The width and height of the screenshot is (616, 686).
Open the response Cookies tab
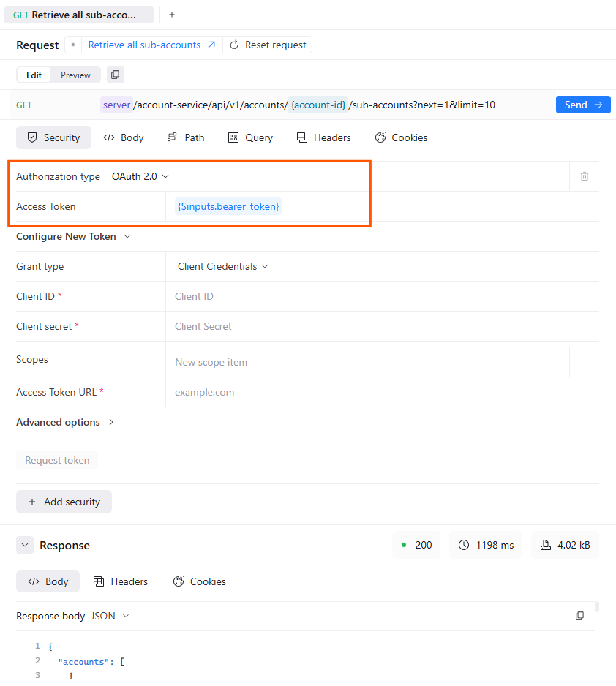[200, 581]
